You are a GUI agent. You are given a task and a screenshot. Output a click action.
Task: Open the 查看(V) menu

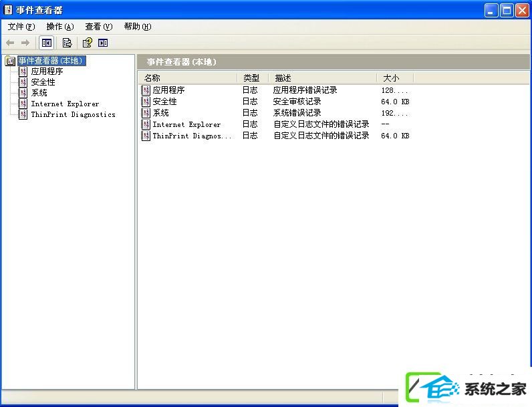(x=99, y=27)
